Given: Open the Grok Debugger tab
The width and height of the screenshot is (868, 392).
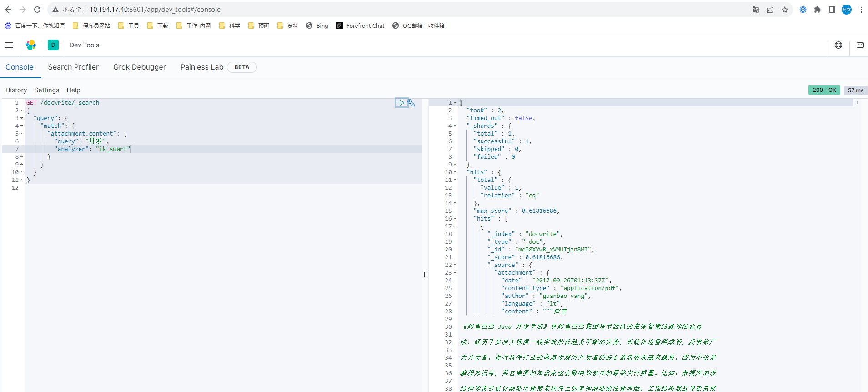Looking at the screenshot, I should point(140,67).
